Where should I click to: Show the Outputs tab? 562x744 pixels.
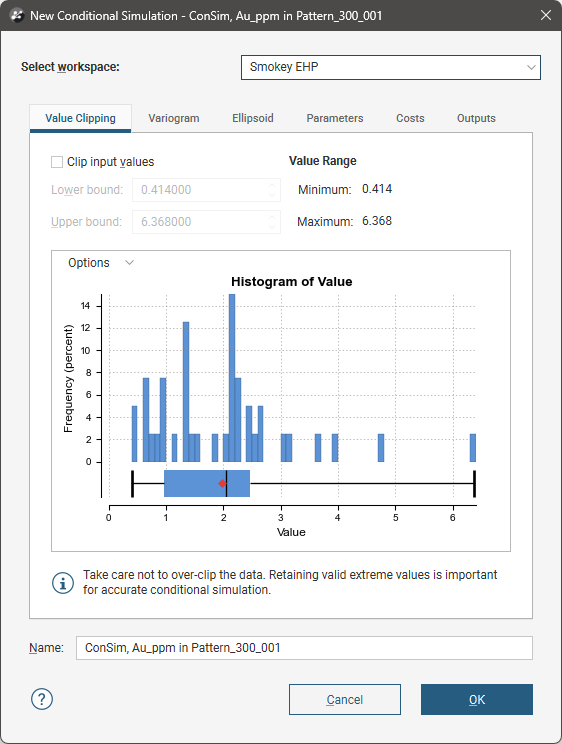click(x=476, y=118)
